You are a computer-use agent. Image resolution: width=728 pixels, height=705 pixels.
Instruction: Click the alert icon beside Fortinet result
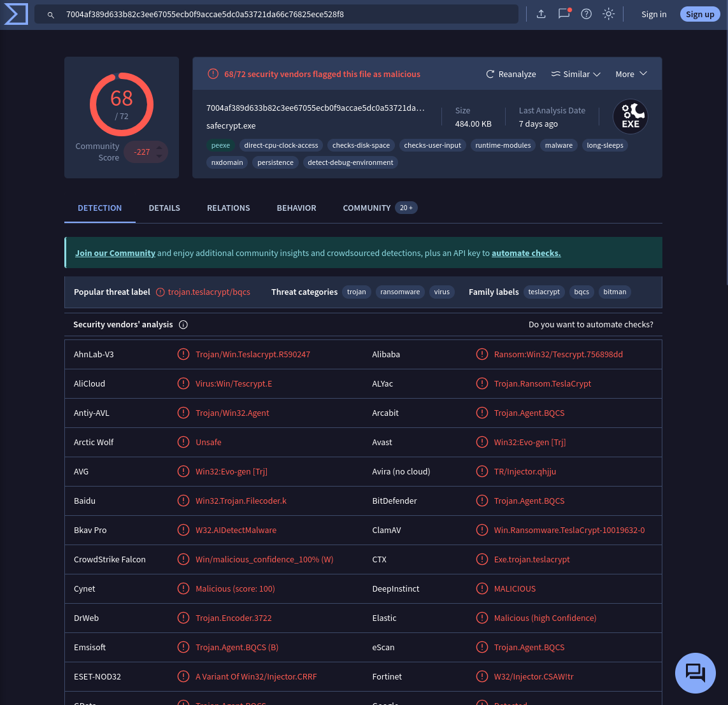(x=482, y=676)
